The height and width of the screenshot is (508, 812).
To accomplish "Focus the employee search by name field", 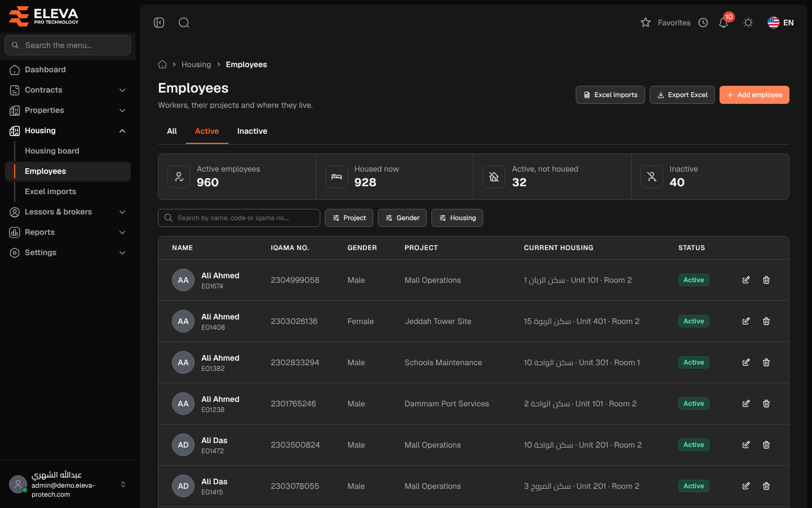I will pyautogui.click(x=239, y=218).
